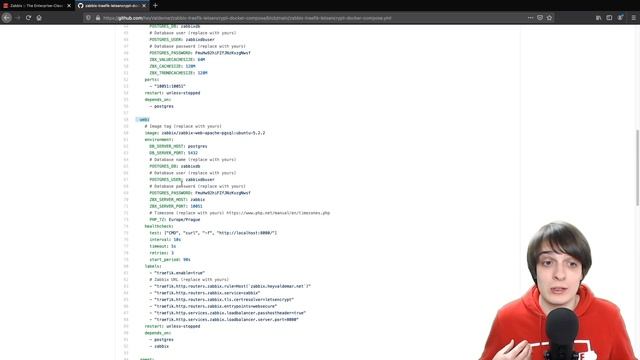Click '# Zabbix URL (replace with yours)' comment
Screen dimensions: 640x360
point(189,280)
